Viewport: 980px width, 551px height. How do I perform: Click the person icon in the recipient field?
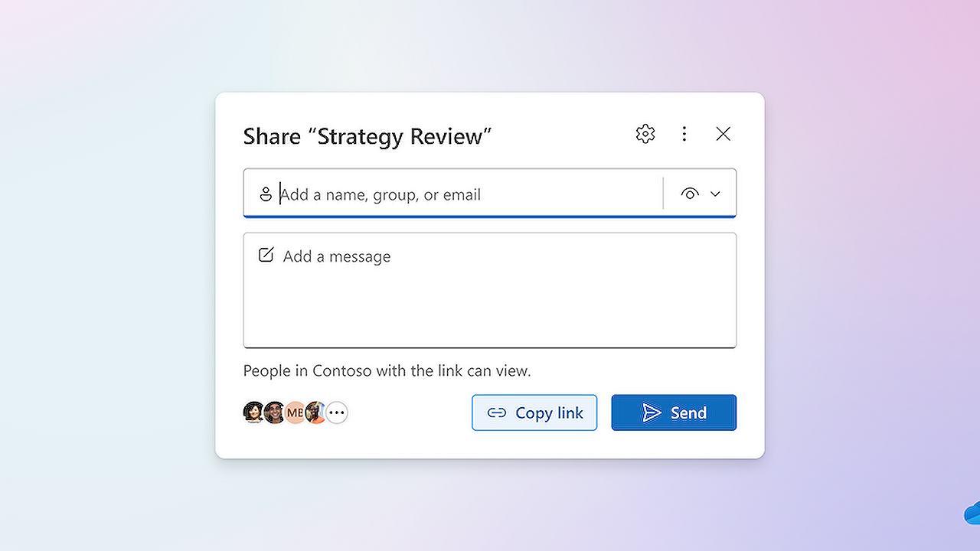(266, 194)
